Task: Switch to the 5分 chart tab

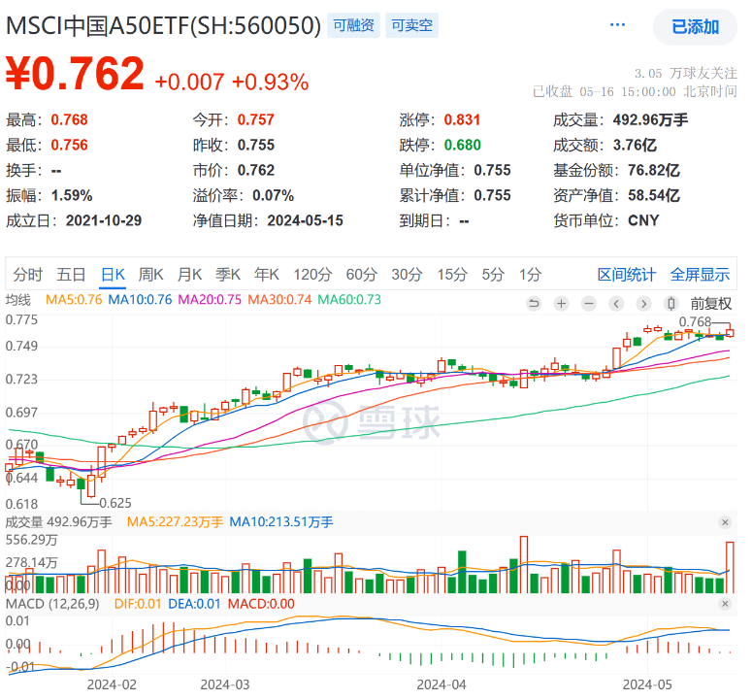Action: (x=493, y=275)
